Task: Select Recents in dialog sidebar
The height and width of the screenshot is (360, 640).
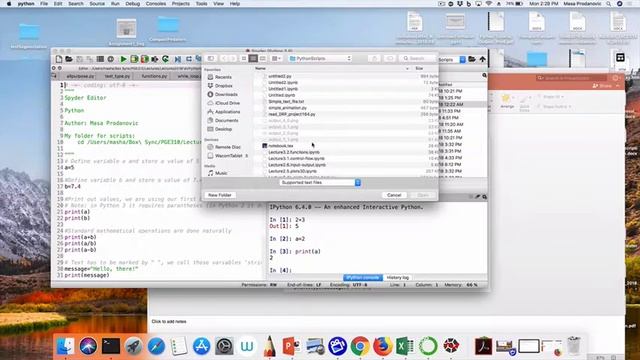Action: click(220, 77)
